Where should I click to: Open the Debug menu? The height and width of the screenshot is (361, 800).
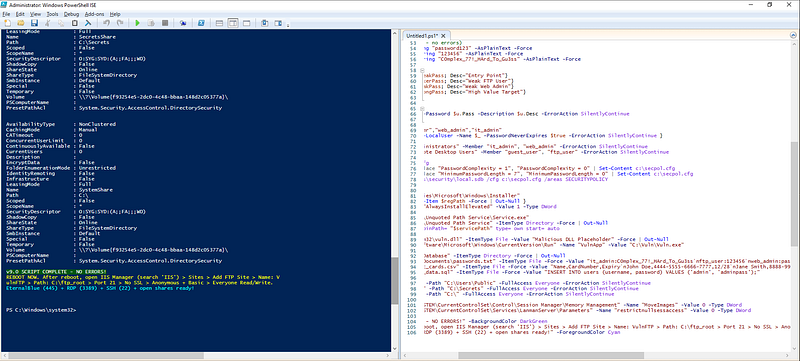pyautogui.click(x=71, y=14)
